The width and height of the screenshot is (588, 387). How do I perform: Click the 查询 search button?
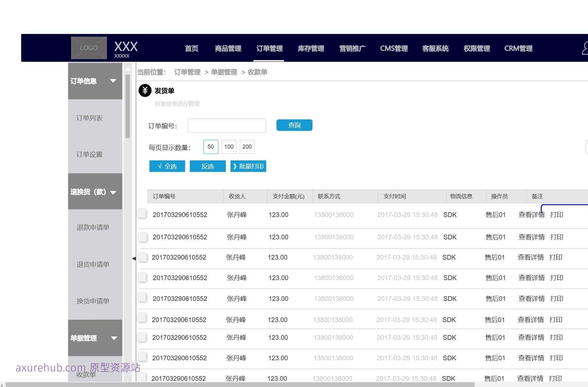click(294, 125)
